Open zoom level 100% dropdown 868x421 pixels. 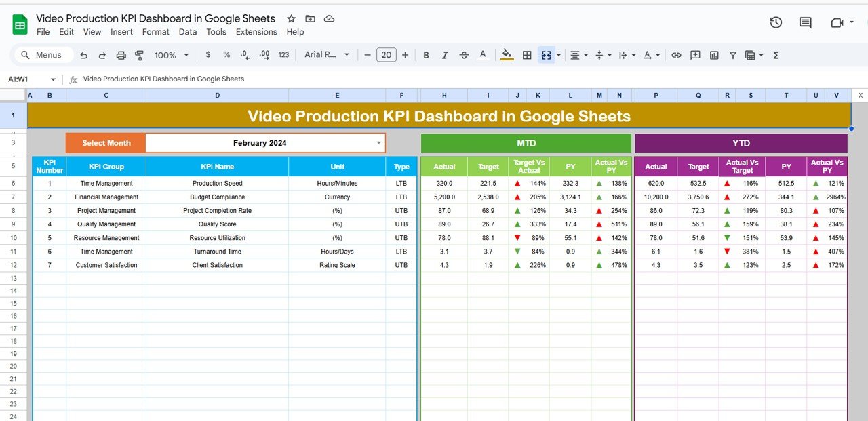click(x=171, y=55)
